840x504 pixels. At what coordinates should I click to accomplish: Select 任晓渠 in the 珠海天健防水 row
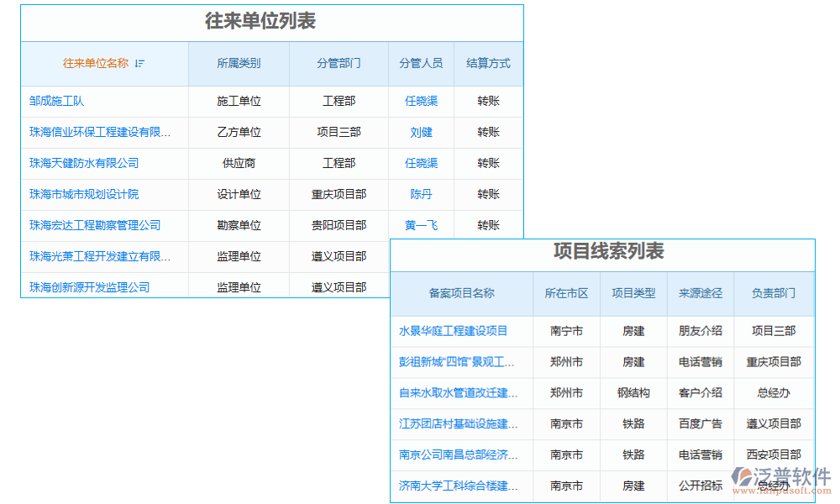(420, 163)
